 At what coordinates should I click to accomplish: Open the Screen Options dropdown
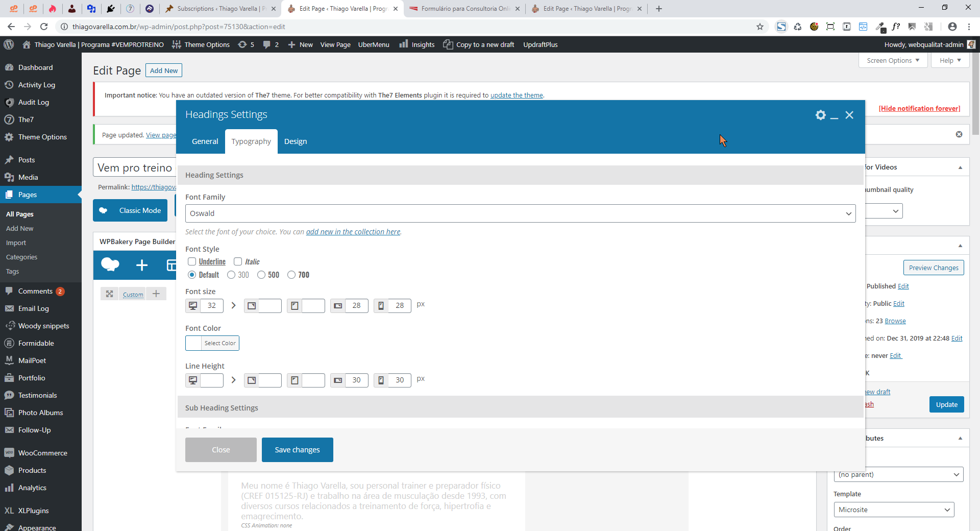893,60
